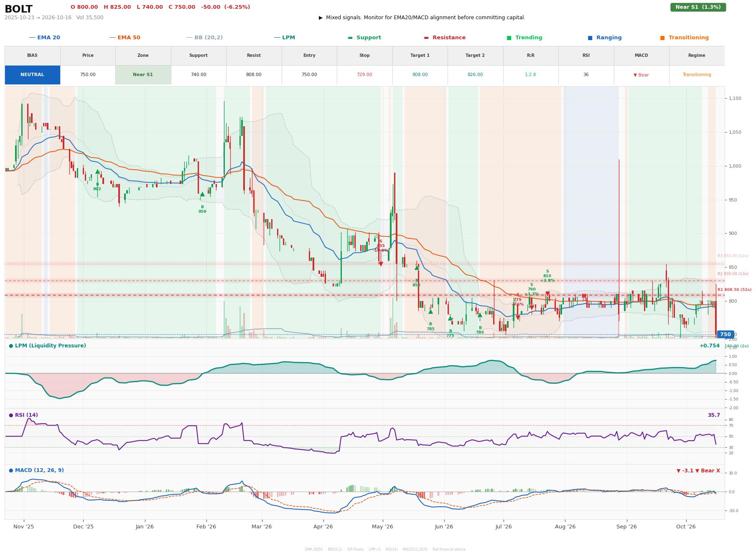Select the Target 2 value 826.00
Screen dimensions: 756x556
pyautogui.click(x=475, y=75)
